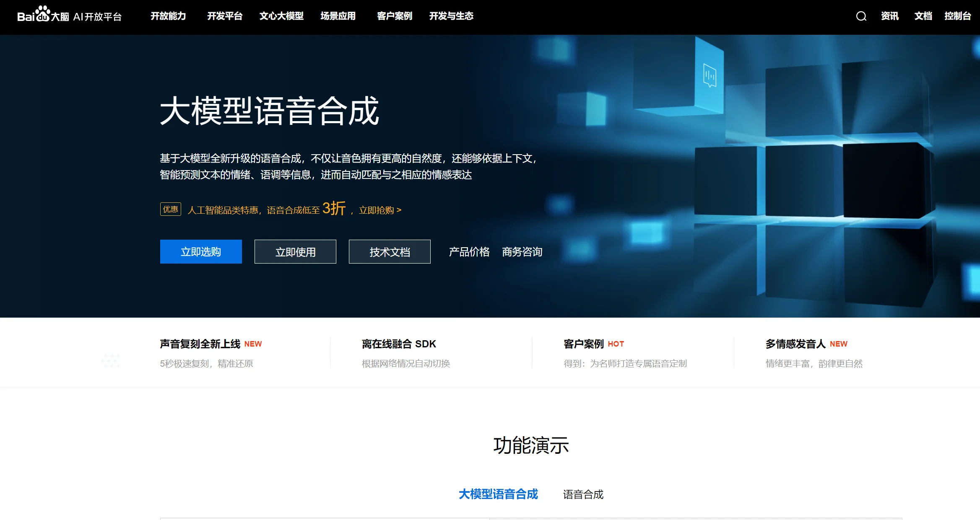This screenshot has width=980, height=520.
Task: Open the 产品价格 link
Action: [x=469, y=252]
